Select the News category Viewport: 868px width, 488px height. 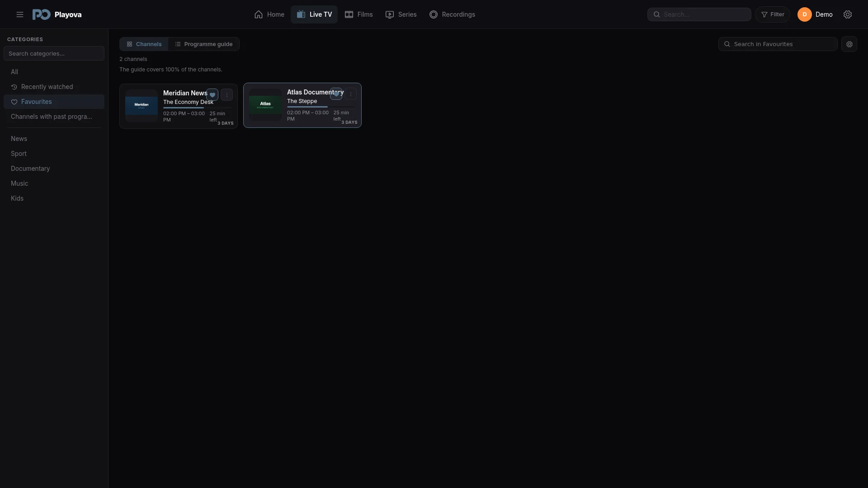54,139
